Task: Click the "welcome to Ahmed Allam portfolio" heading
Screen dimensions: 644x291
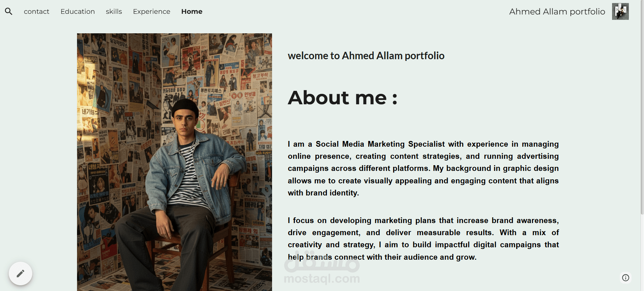Action: (x=366, y=56)
